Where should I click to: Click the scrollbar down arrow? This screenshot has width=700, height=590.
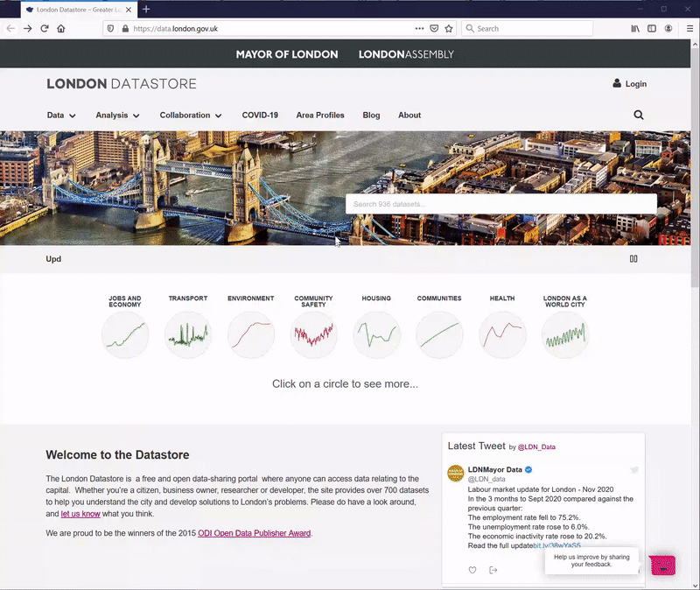pos(695,585)
